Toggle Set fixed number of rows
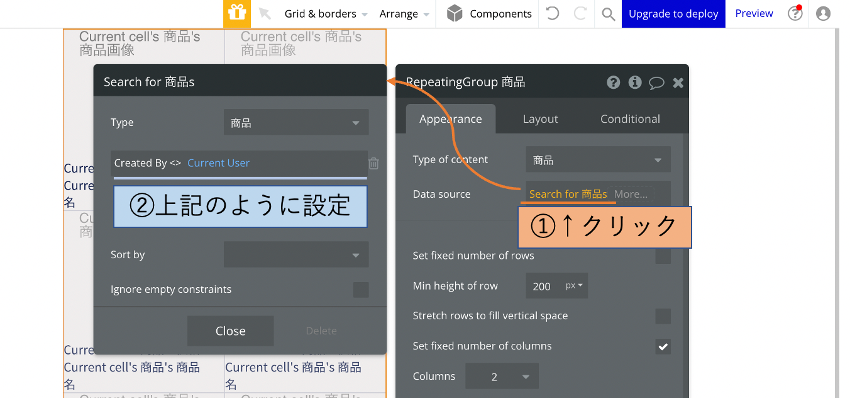Image resolution: width=850 pixels, height=398 pixels. 663,256
